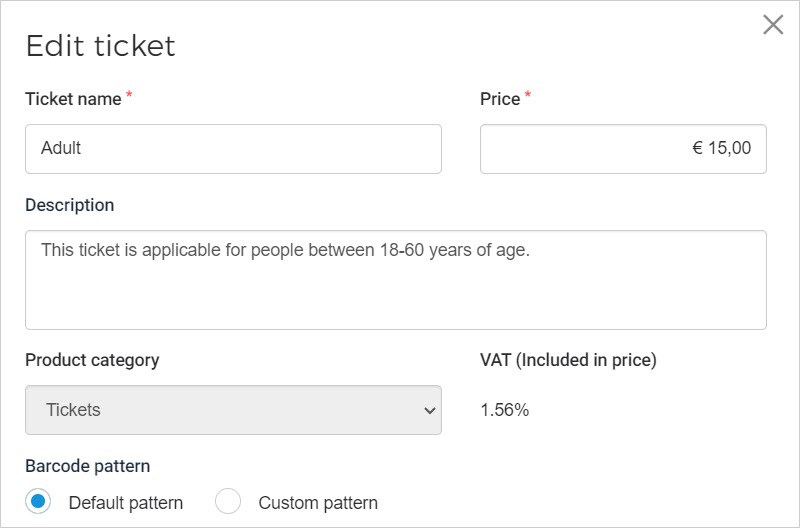Viewport: 800px width, 528px height.
Task: Open the Product category dropdown set to Tickets
Action: pos(233,410)
